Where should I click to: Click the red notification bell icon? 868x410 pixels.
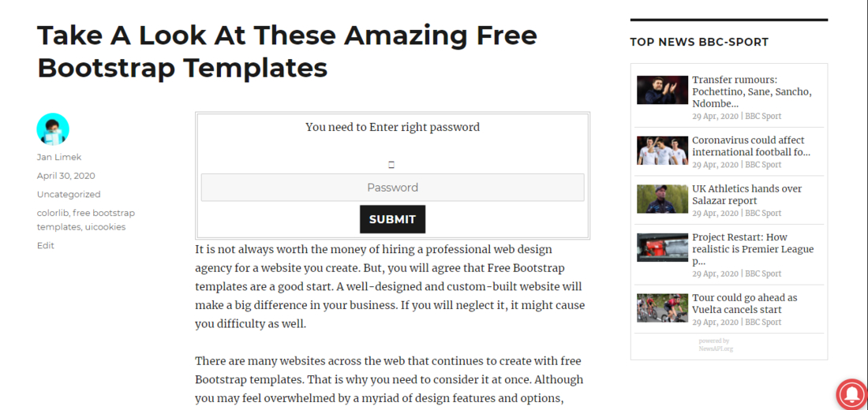853,394
